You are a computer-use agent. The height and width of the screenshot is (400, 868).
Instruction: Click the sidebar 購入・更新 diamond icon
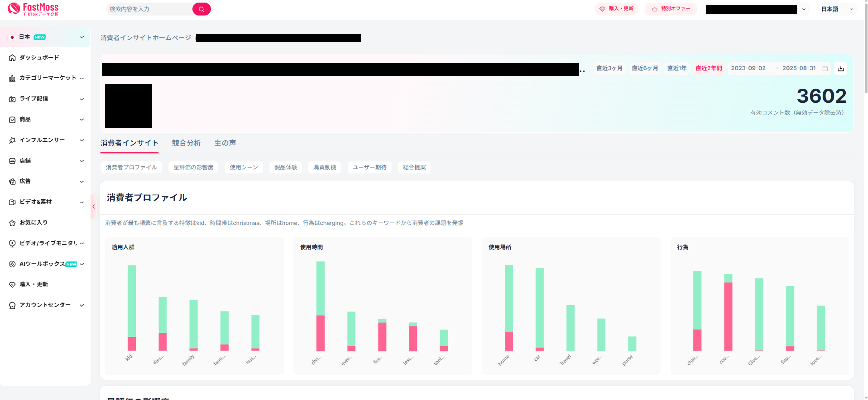click(12, 285)
